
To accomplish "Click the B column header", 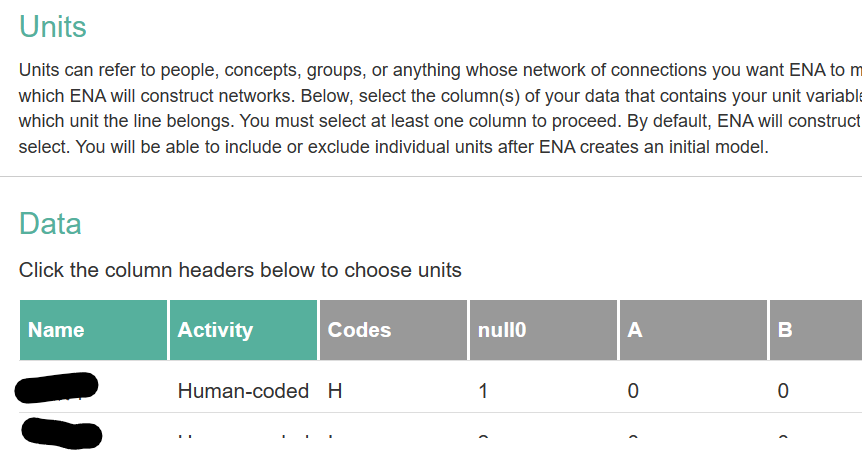I will tap(815, 330).
